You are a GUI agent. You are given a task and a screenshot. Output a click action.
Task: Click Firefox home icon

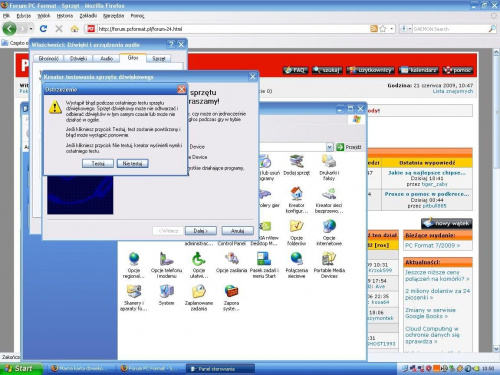tap(75, 29)
